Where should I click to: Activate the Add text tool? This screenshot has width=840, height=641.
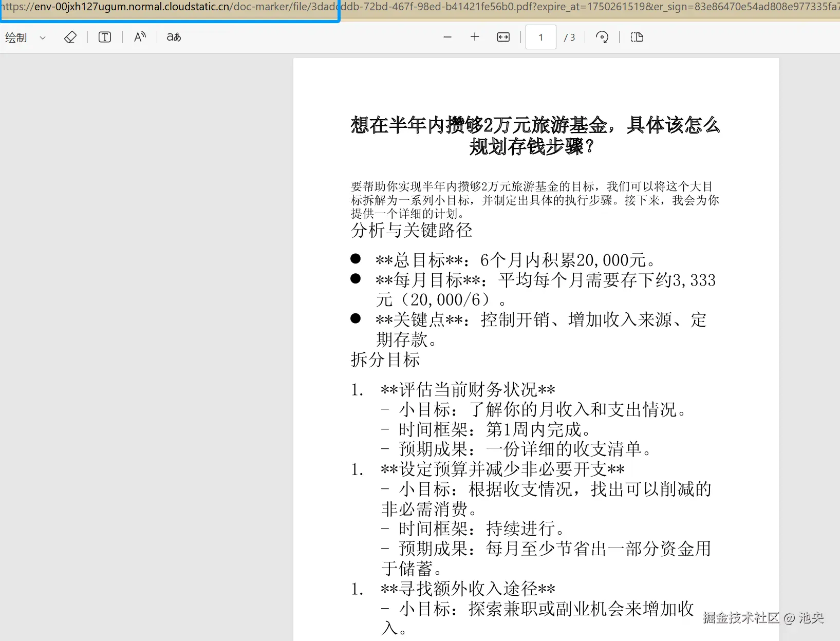pos(104,36)
